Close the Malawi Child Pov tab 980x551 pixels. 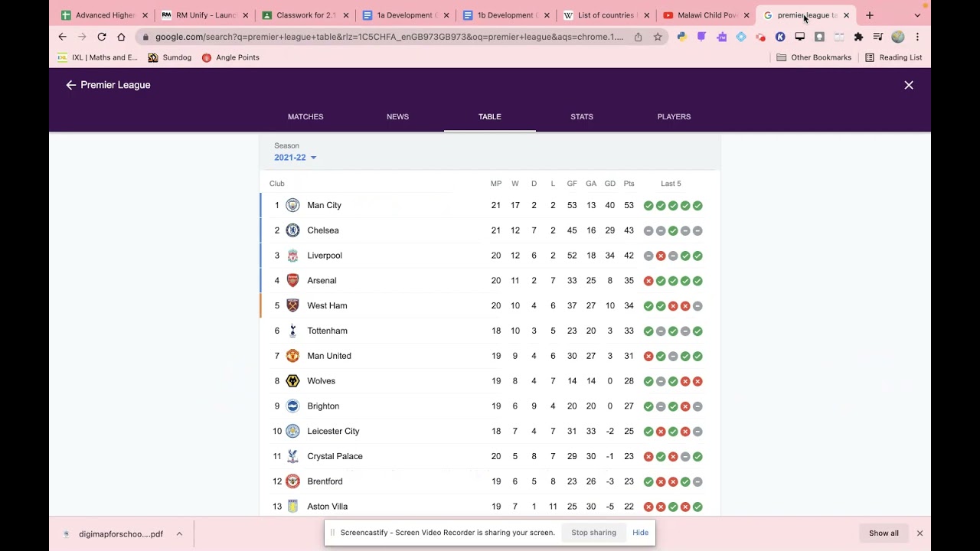746,15
